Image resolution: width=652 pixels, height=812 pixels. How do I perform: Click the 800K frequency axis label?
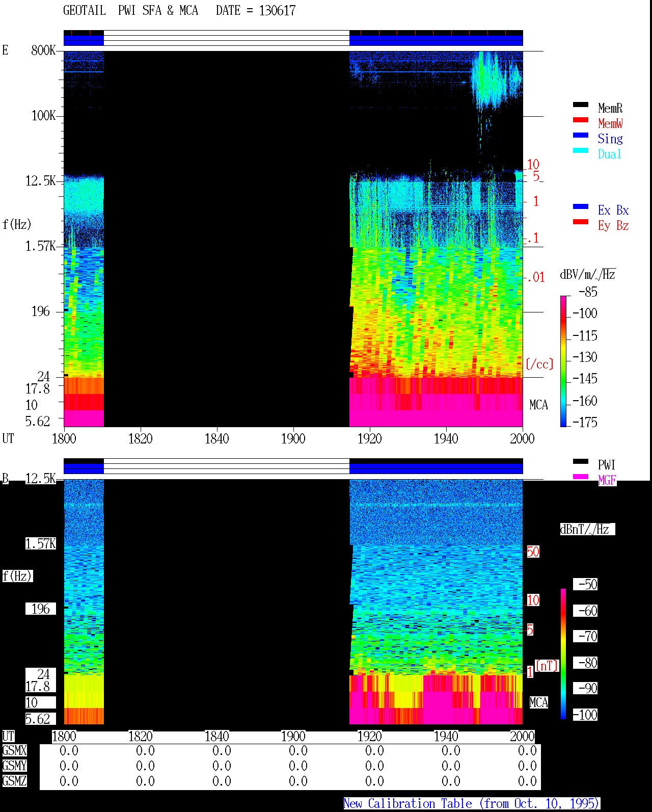pos(43,50)
